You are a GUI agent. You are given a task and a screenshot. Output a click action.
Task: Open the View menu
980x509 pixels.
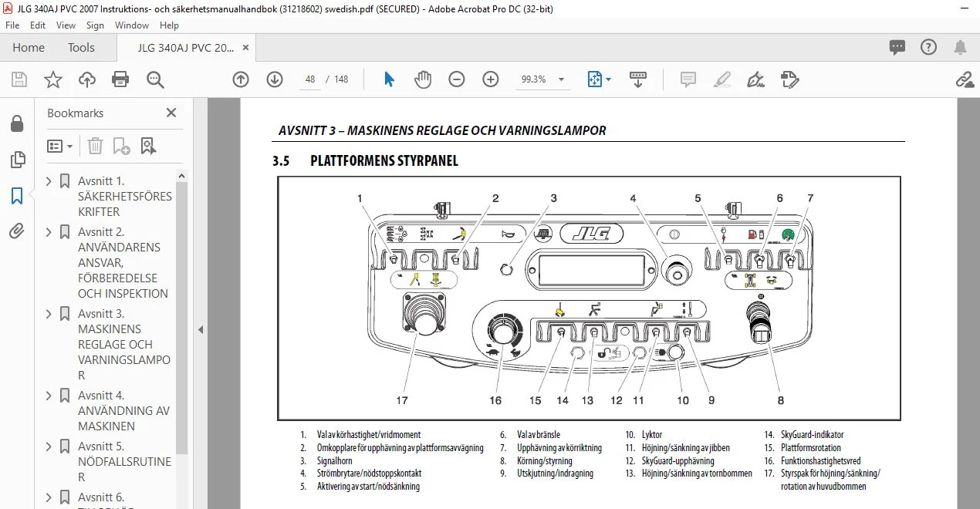coord(66,25)
